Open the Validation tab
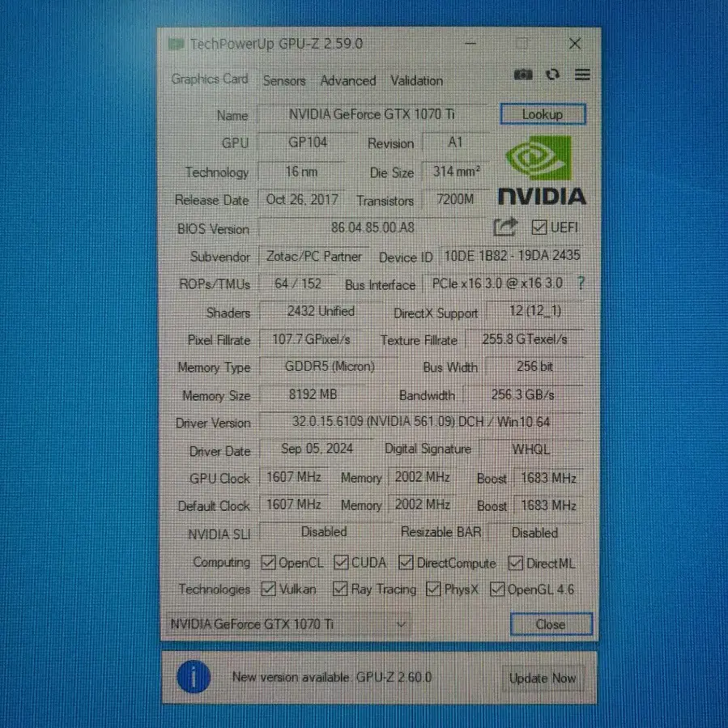This screenshot has height=728, width=728. (x=416, y=81)
